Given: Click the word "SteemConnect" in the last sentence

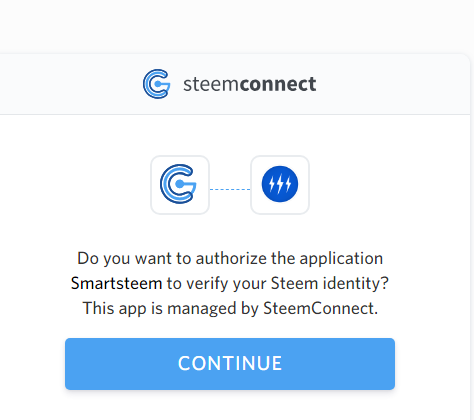Looking at the screenshot, I should pyautogui.click(x=320, y=308).
